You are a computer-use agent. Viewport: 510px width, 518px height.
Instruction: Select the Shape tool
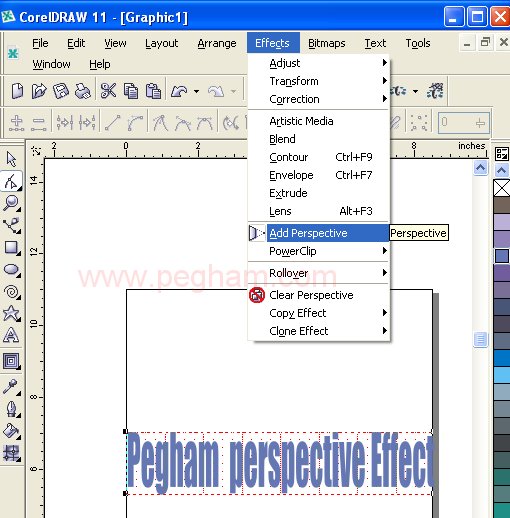point(11,181)
